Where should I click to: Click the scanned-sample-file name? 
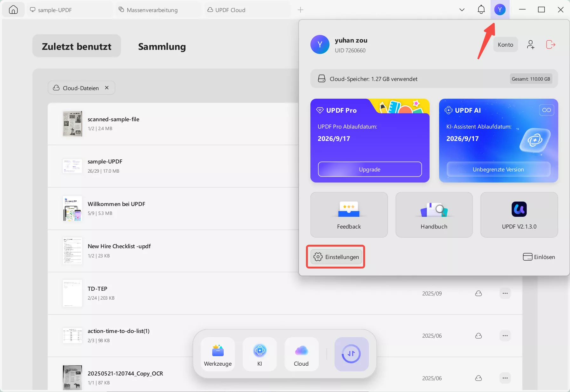113,119
